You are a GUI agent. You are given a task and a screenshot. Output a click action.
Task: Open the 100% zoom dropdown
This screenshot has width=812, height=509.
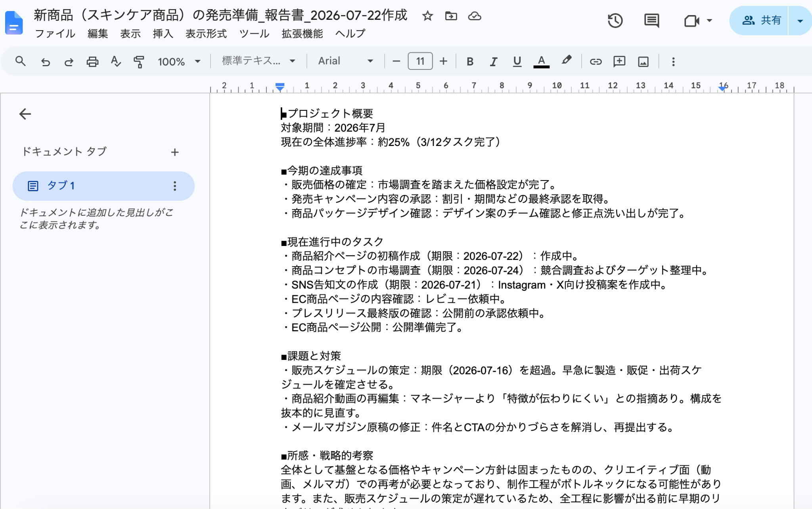(179, 61)
